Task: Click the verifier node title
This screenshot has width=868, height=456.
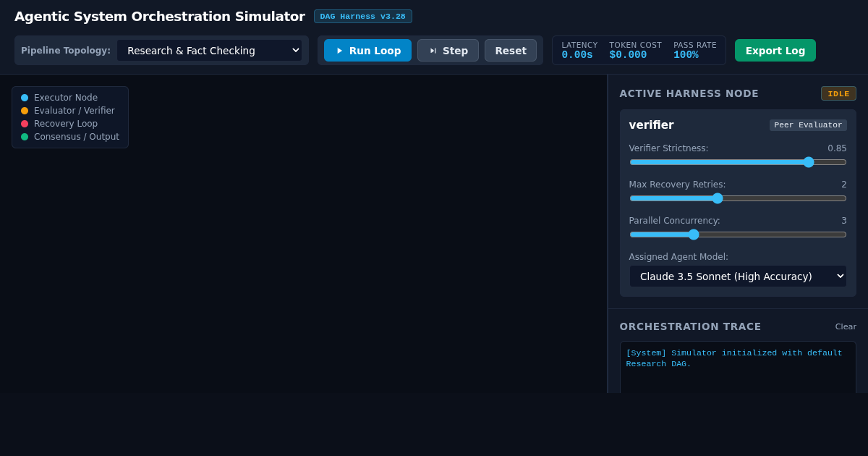Action: 651,125
